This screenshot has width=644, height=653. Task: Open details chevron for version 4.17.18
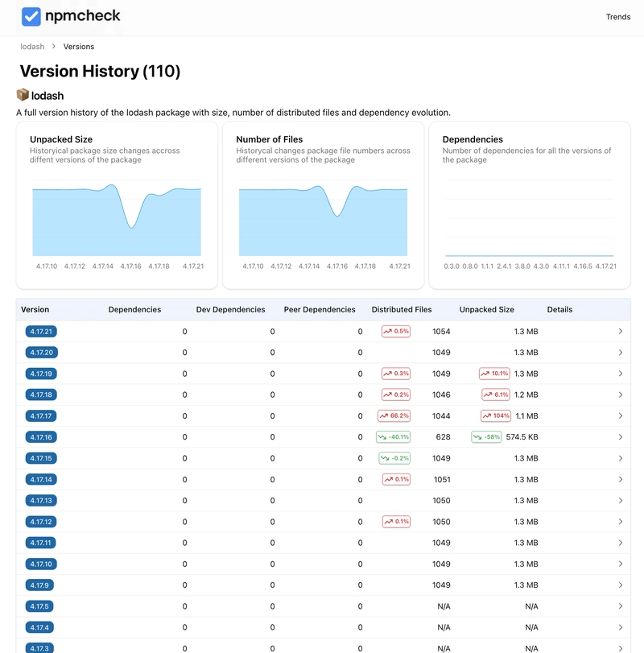pyautogui.click(x=621, y=395)
